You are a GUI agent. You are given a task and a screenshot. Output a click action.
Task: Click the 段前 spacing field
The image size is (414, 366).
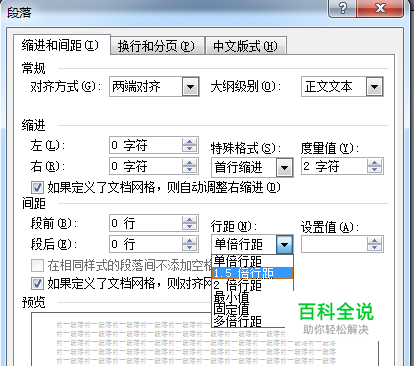pyautogui.click(x=146, y=223)
